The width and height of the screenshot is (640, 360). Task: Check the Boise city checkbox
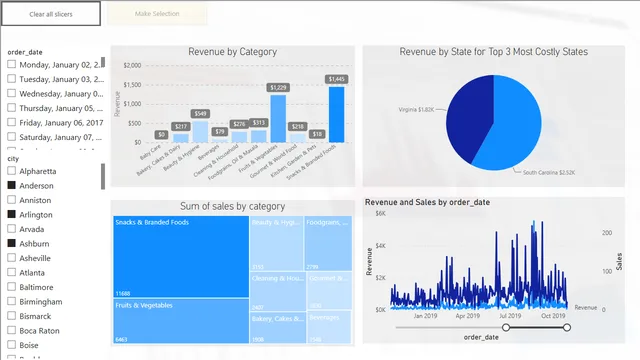pyautogui.click(x=11, y=344)
